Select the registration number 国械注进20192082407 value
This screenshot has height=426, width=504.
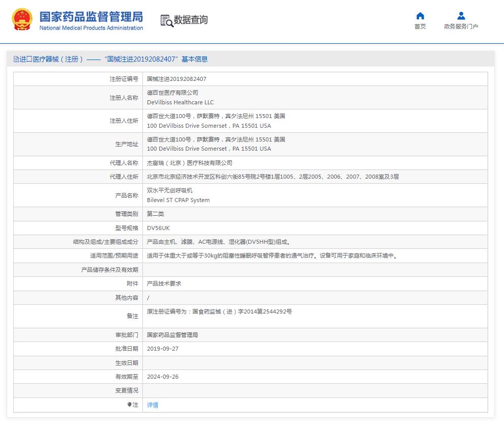[176, 79]
